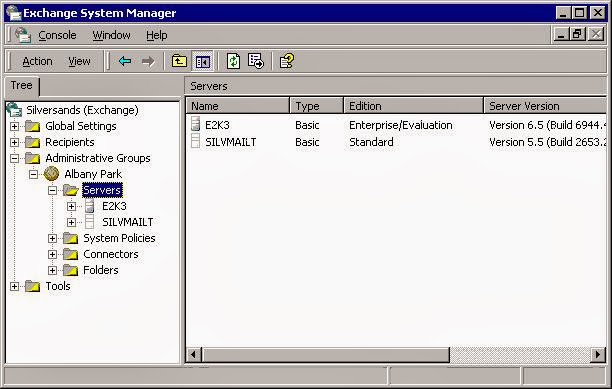
Task: Sort by the Server Version column header
Action: click(x=545, y=106)
